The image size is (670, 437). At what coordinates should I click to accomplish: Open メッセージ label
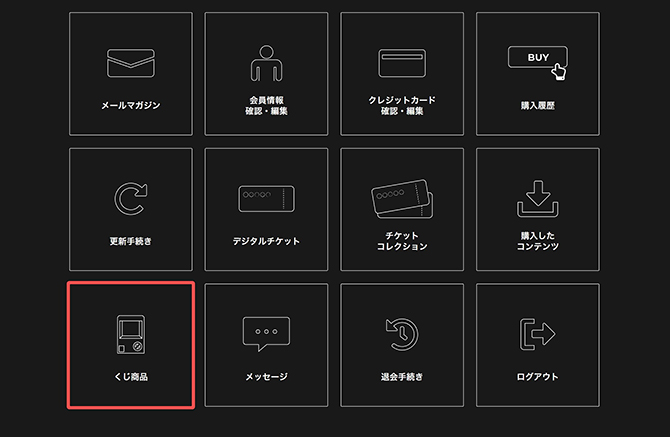266,377
